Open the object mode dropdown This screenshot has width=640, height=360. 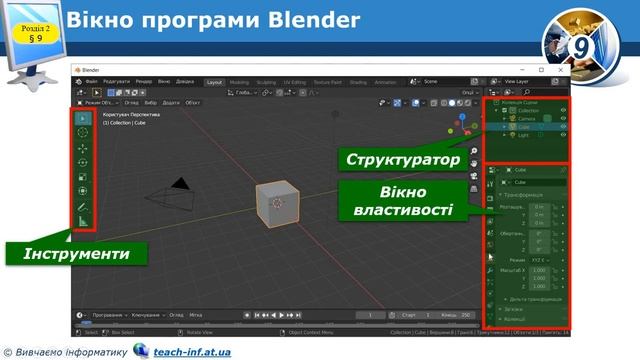(x=98, y=103)
